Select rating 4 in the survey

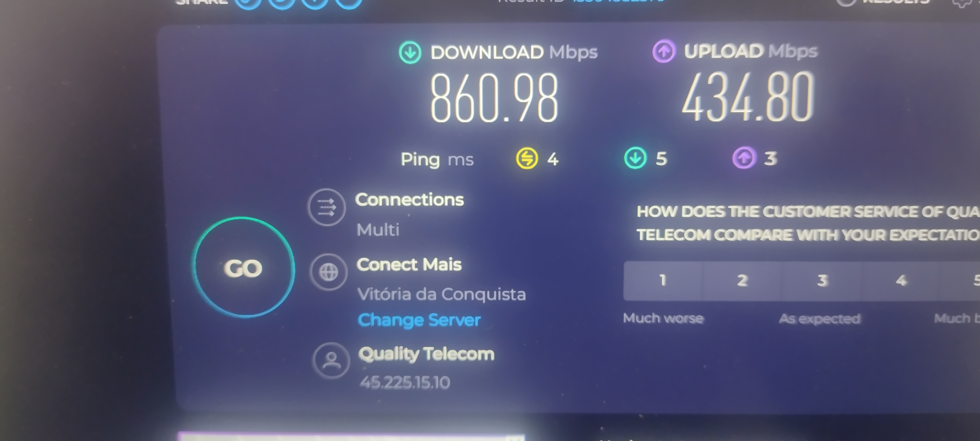[900, 281]
